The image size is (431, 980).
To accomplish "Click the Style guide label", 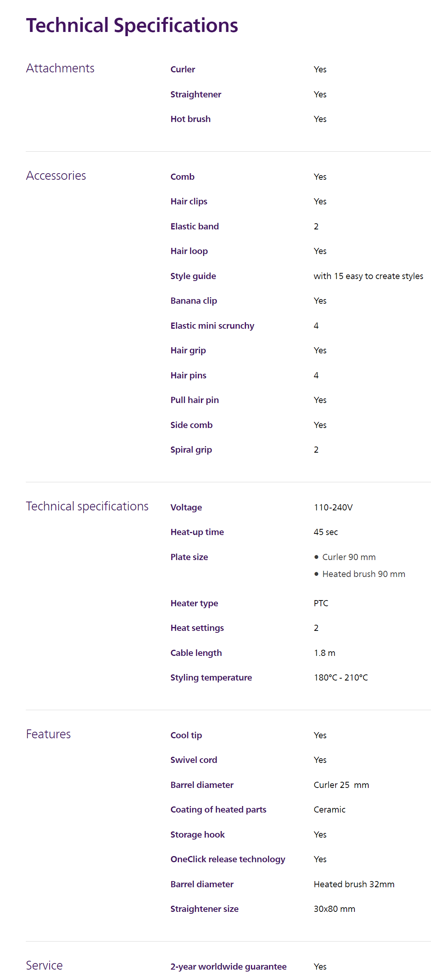I will (193, 276).
